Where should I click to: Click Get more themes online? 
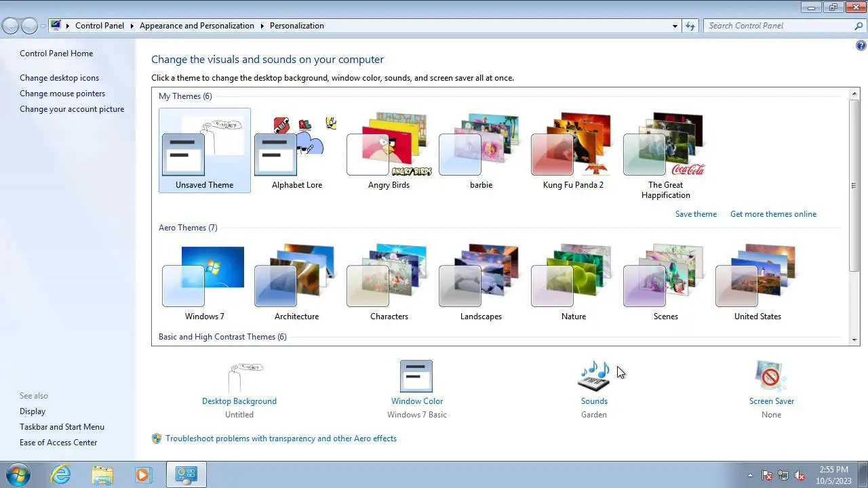(x=773, y=214)
